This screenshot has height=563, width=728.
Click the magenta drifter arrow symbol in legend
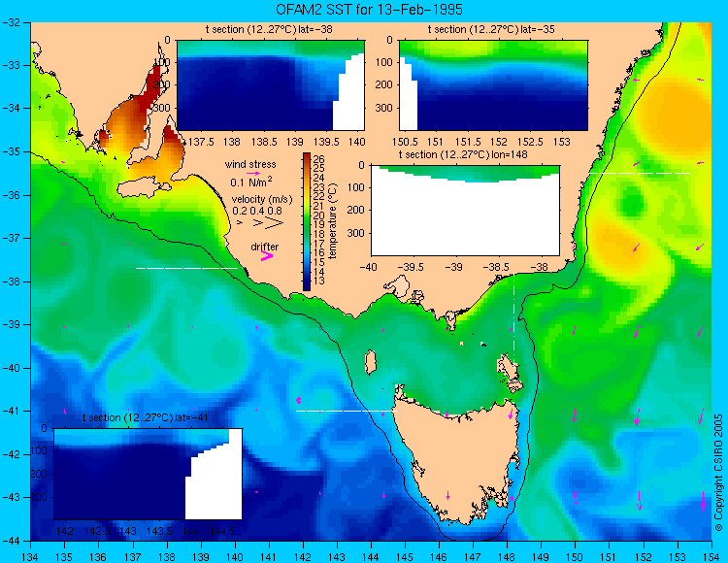tap(267, 255)
